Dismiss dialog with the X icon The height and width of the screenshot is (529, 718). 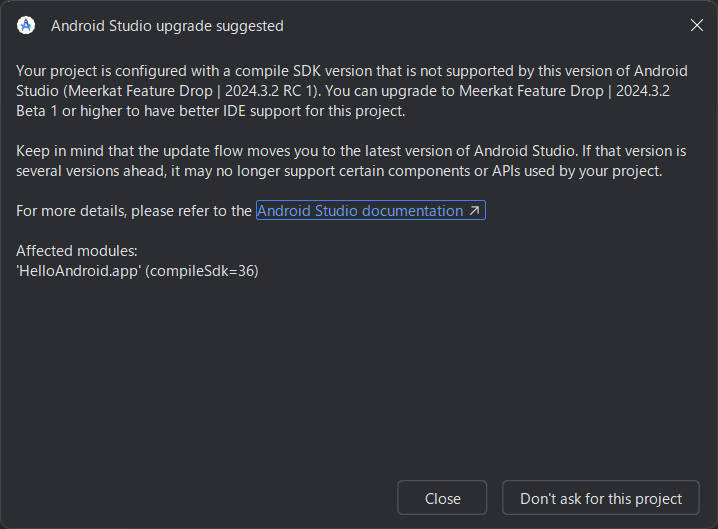pyautogui.click(x=696, y=25)
